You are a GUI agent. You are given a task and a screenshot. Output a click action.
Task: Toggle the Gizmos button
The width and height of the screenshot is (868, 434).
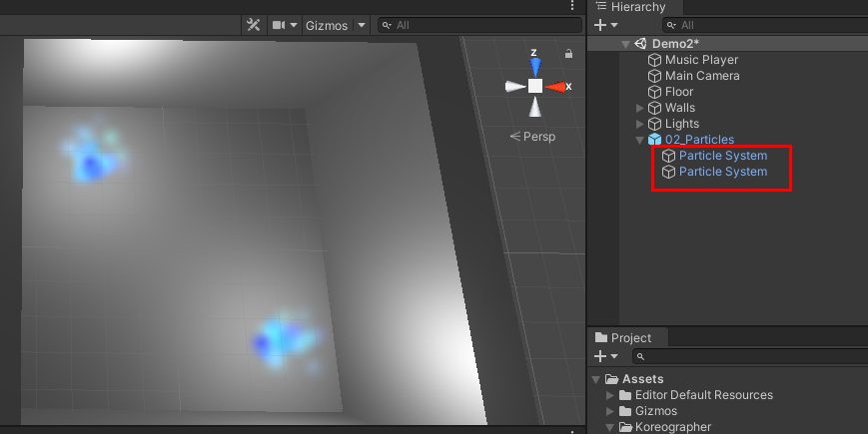coord(327,25)
